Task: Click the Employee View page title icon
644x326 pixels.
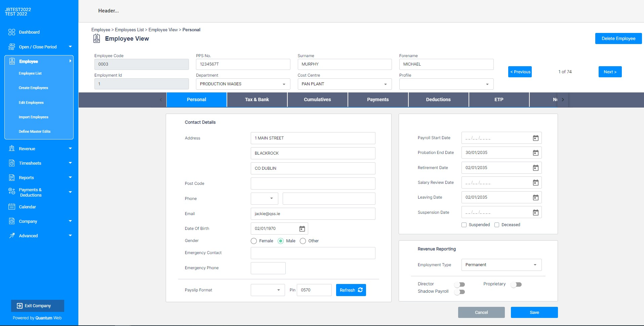Action: (x=96, y=39)
